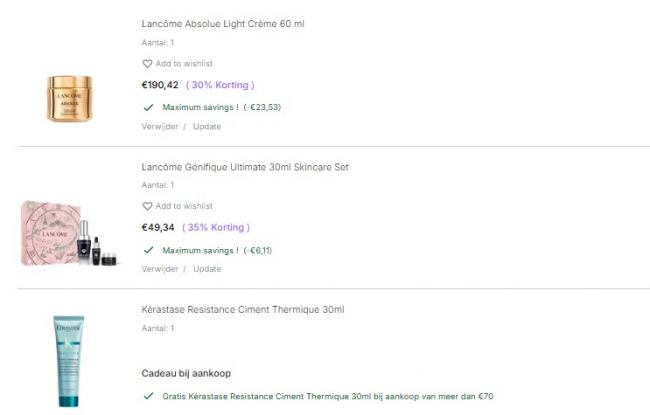650x415 pixels.
Task: Add Absolue Light Crème to wishlist
Action: (184, 63)
